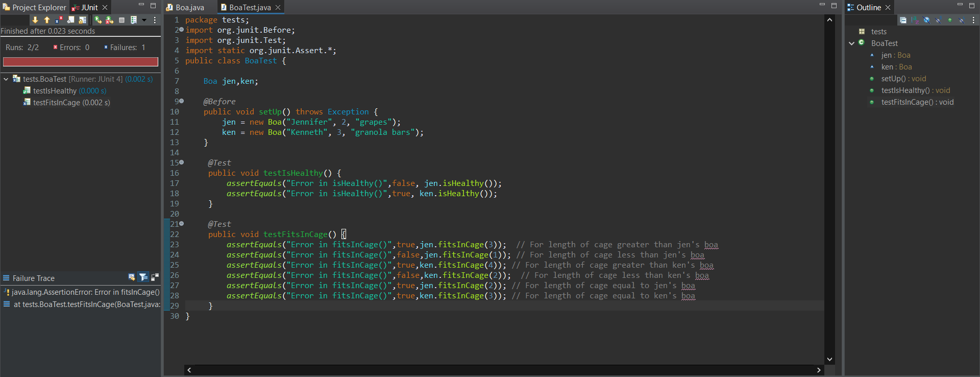Collapse testIsHealthy fold at line 15
This screenshot has height=377, width=980.
point(182,162)
